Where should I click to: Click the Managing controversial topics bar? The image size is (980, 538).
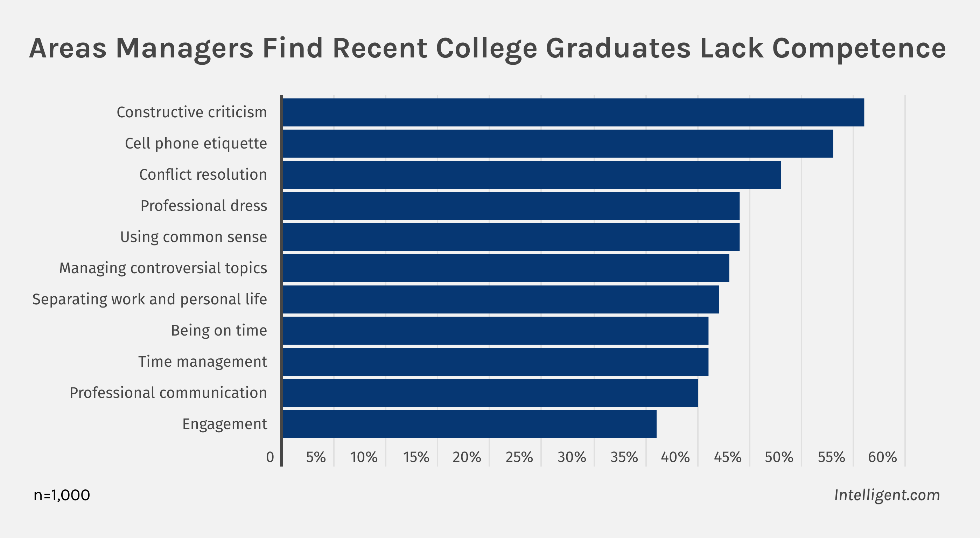[x=506, y=268]
